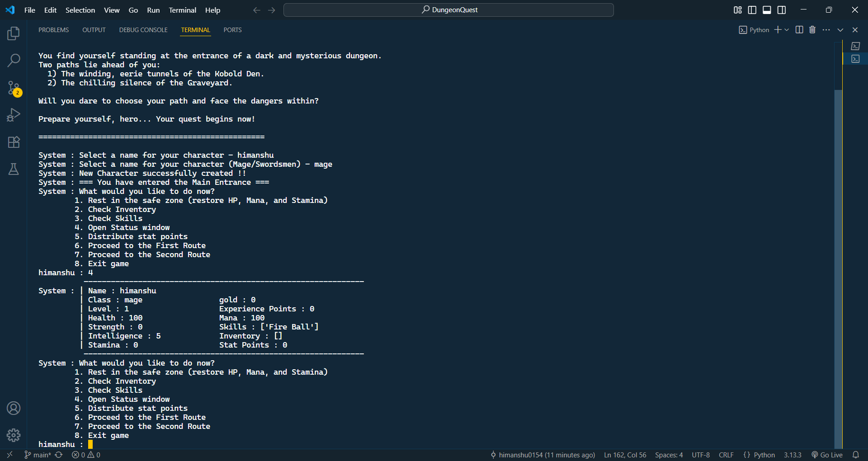Open the Run menu
Viewport: 868px width, 461px height.
153,10
